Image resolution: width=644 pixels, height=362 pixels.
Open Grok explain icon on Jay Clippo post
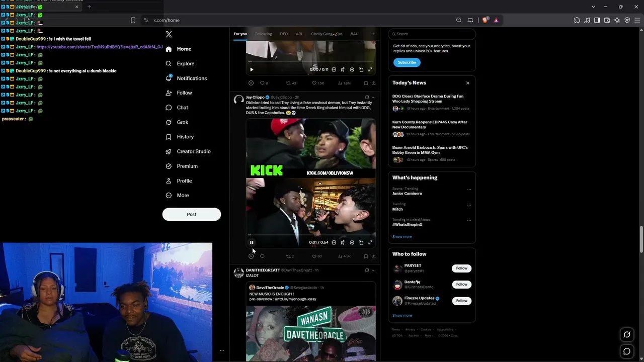pos(367,97)
